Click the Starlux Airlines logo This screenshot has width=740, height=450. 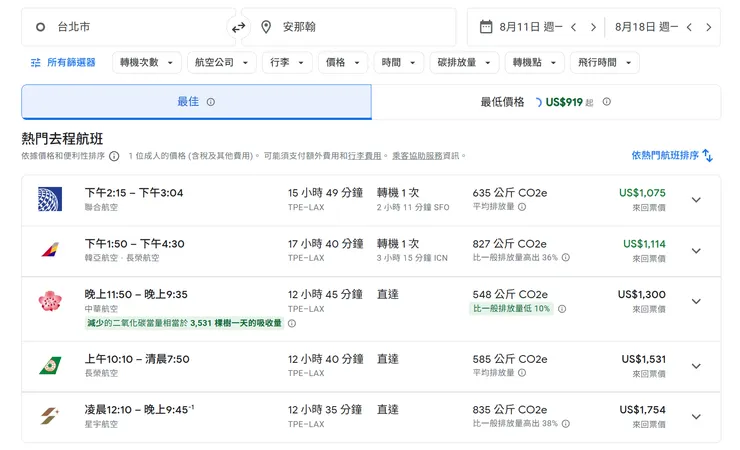(50, 417)
